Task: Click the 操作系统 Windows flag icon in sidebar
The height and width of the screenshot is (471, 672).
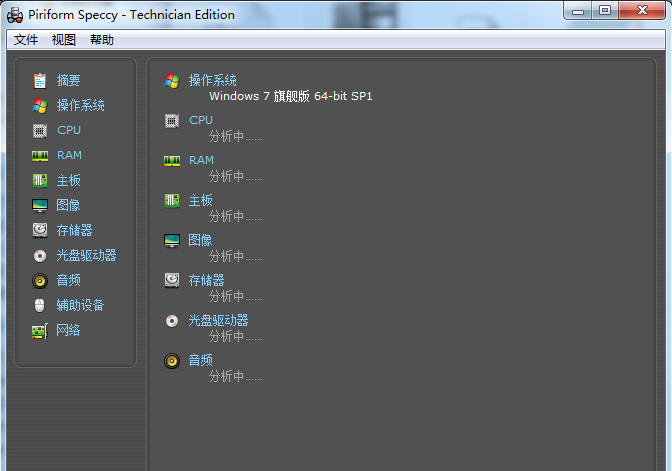Action: pyautogui.click(x=40, y=105)
